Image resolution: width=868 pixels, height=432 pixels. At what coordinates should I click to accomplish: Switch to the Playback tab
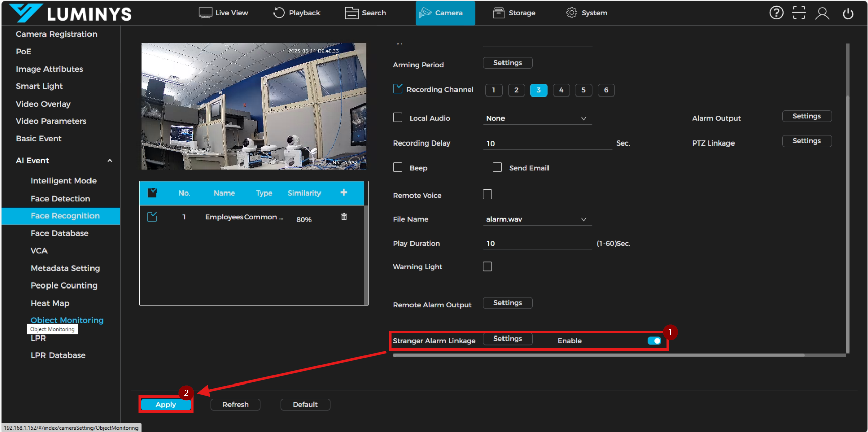pos(297,13)
